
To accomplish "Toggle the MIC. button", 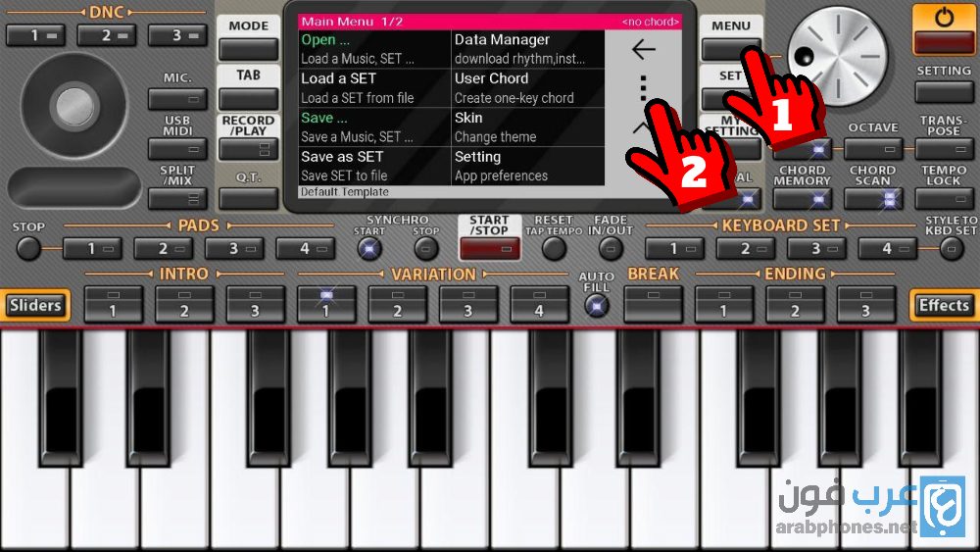I will tap(177, 99).
